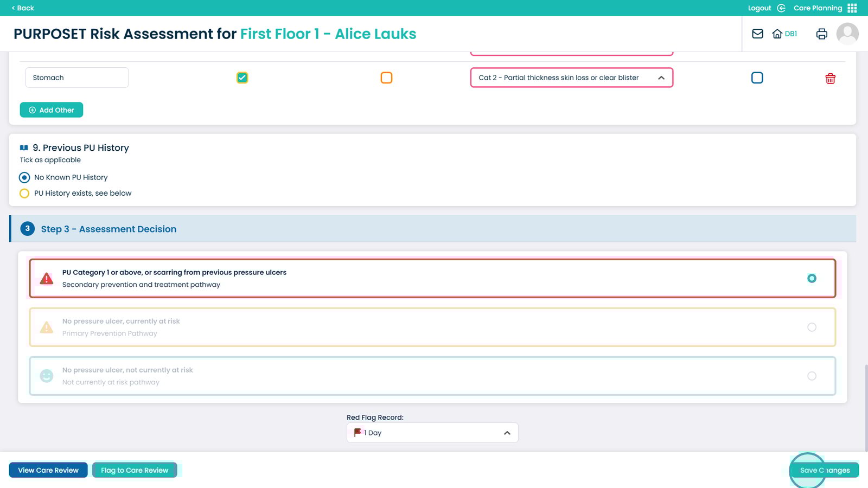868x488 pixels.
Task: Open the user profile avatar
Action: coord(847,34)
